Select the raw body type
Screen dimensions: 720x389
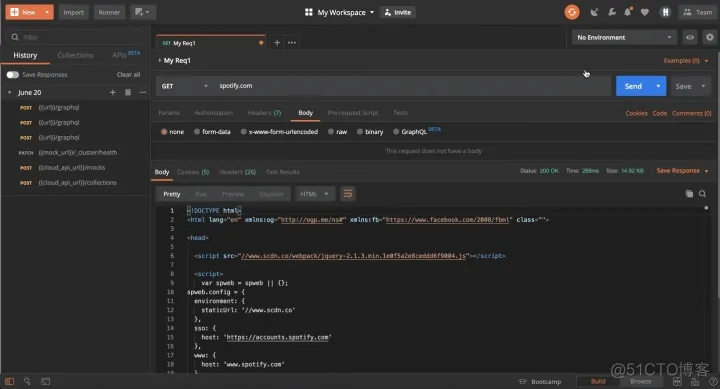[331, 132]
